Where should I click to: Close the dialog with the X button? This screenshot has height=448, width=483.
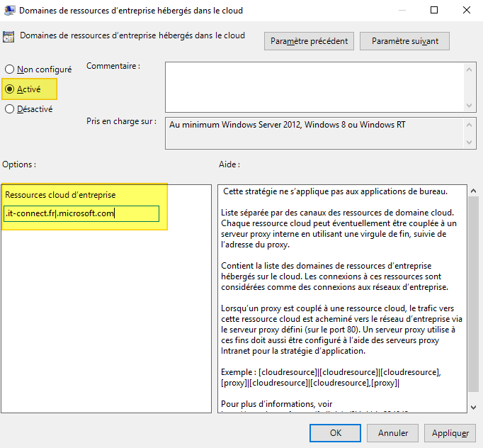[x=467, y=10]
